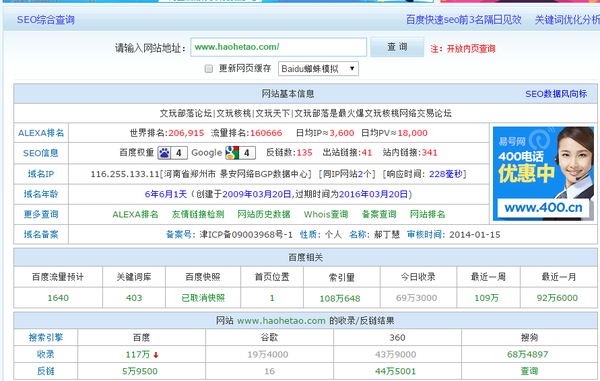Viewport: 600px width, 381px height.
Task: Click world rank value 206,915
Action: click(x=186, y=133)
